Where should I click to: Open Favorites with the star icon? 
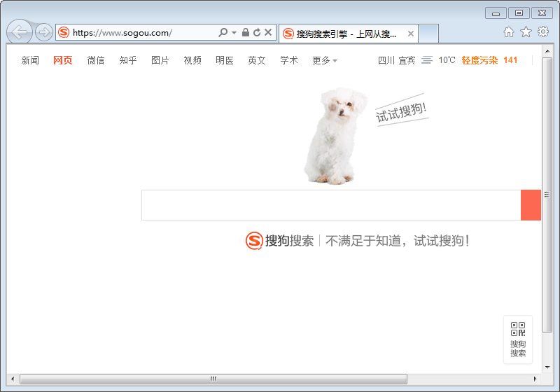pos(526,31)
